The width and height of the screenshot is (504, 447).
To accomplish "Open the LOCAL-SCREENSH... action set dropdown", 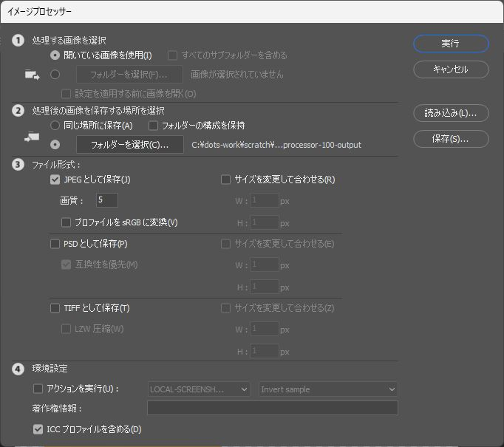I will point(199,389).
